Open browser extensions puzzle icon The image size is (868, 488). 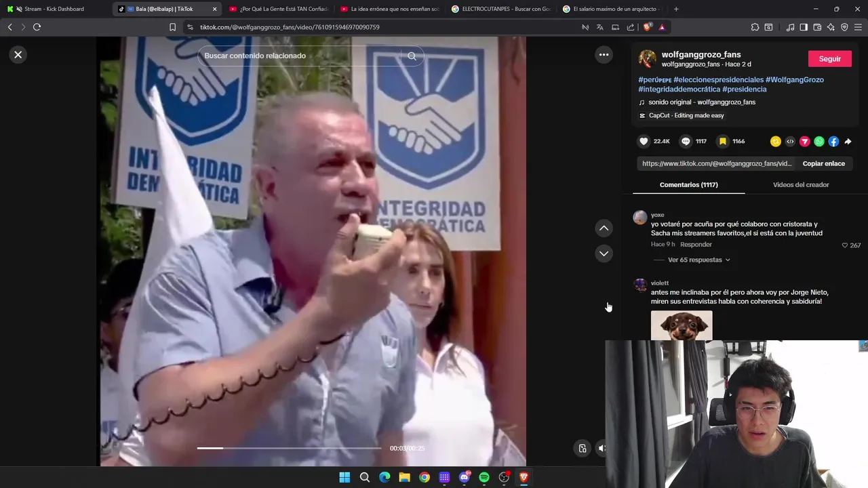[755, 27]
